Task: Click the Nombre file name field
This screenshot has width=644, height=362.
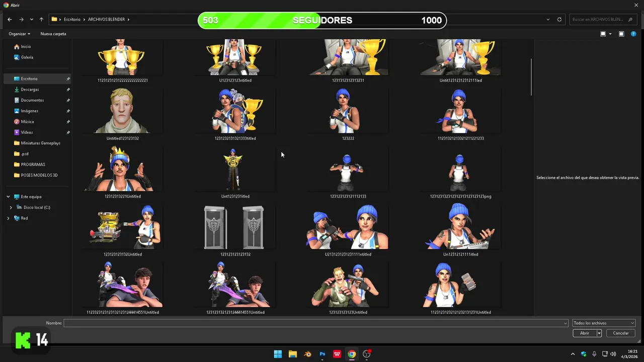Action: click(x=315, y=323)
